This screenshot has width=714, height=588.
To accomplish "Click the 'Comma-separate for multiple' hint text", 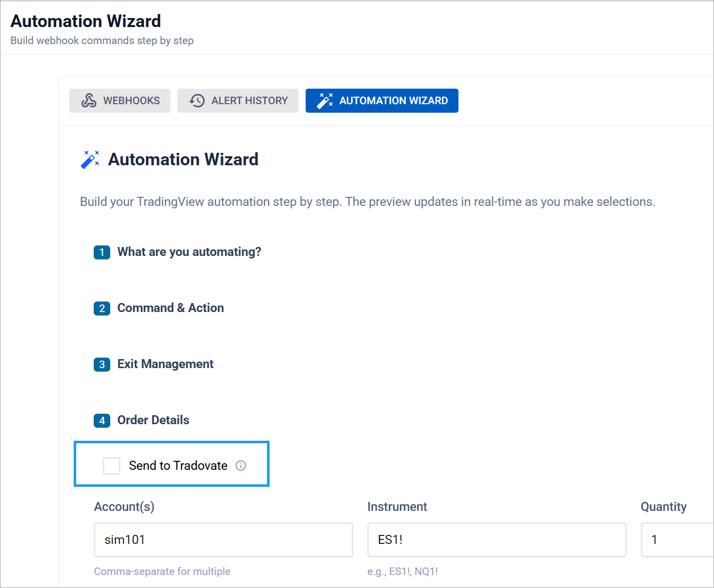I will coord(162,571).
